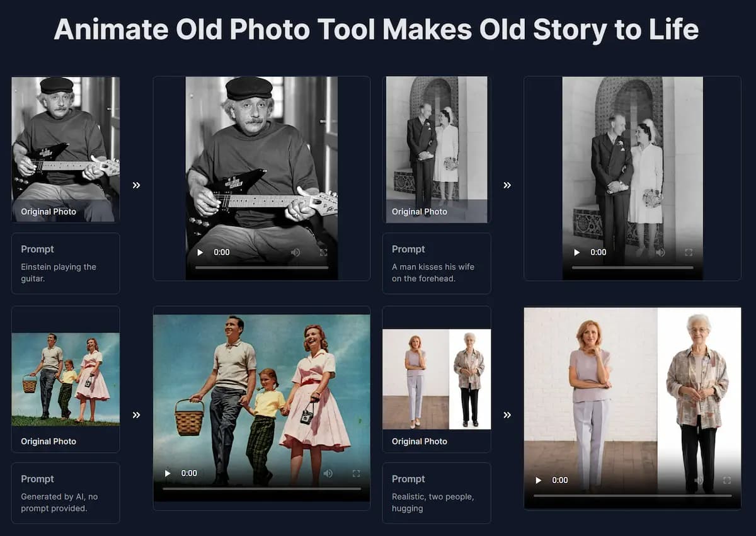This screenshot has width=756, height=536.
Task: Click the 0:00 timestamp on the Einstein video
Action: tap(220, 252)
